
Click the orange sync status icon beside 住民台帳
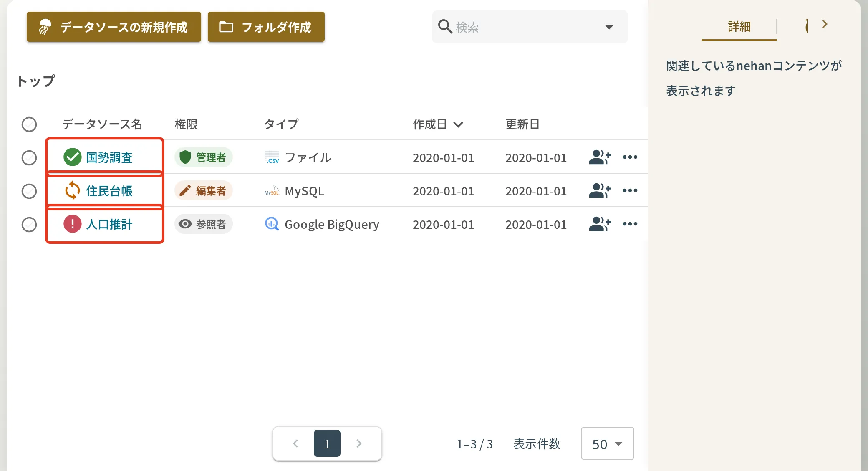72,191
